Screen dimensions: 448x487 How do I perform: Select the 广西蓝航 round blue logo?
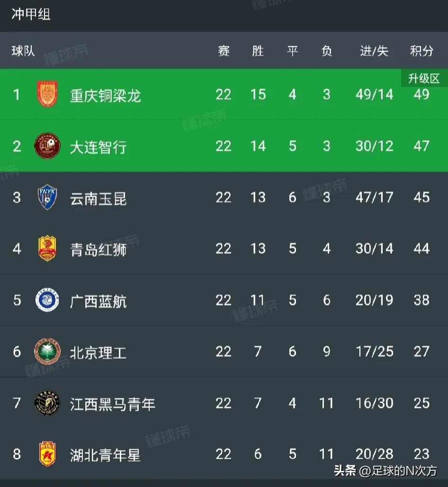pyautogui.click(x=47, y=300)
